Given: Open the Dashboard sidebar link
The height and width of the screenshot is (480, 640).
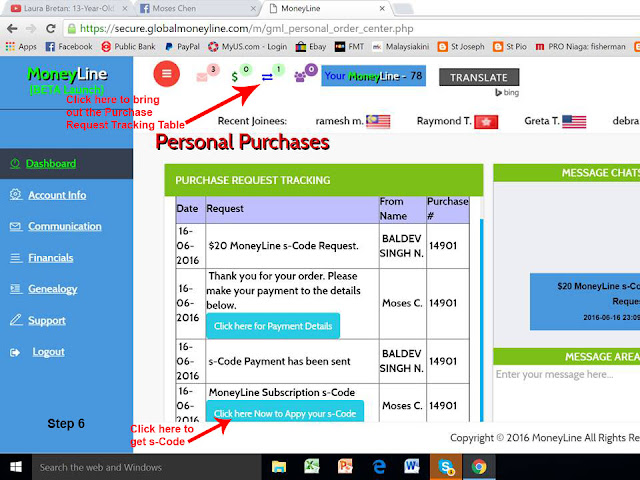Looking at the screenshot, I should (x=51, y=164).
